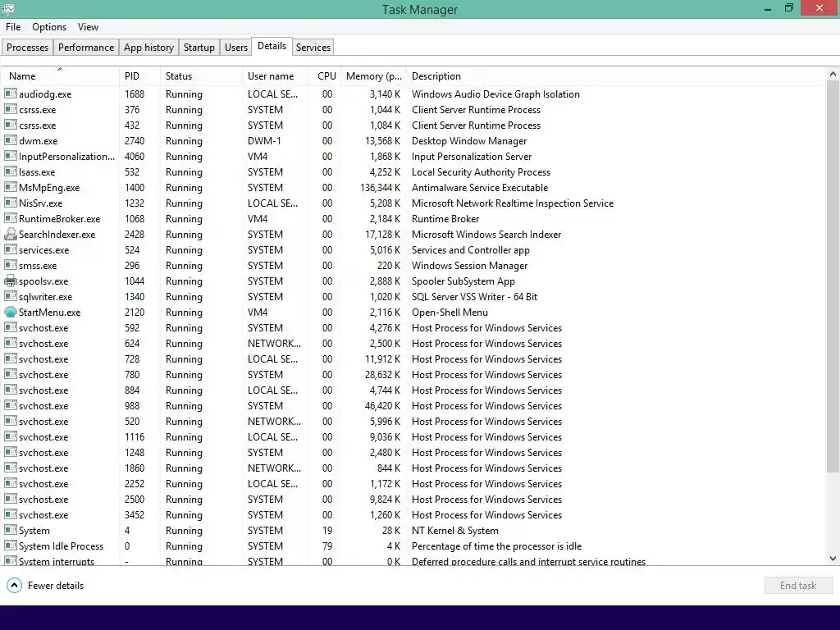The height and width of the screenshot is (630, 840).
Task: Click the services.exe process icon
Action: pyautogui.click(x=10, y=249)
